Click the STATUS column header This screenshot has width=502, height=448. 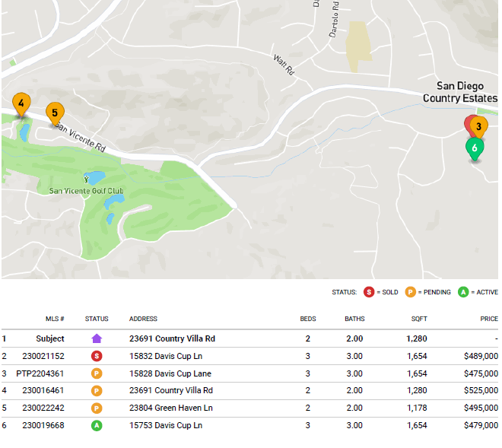(x=97, y=319)
